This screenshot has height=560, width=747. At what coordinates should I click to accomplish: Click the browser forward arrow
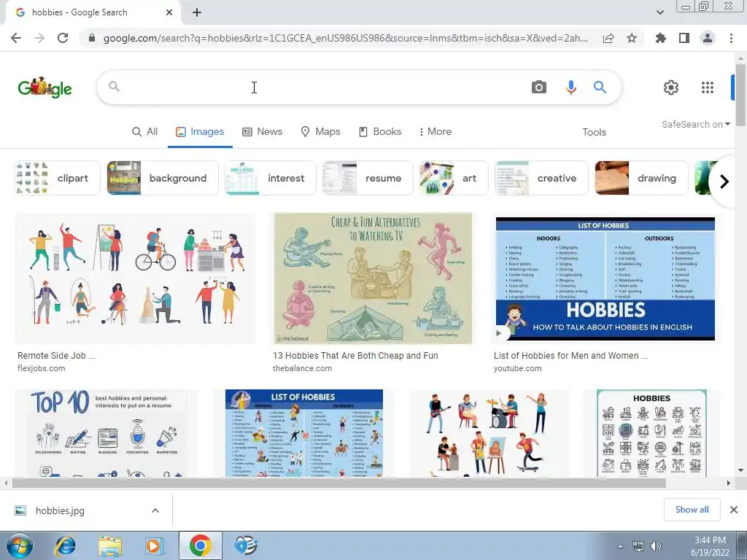click(x=39, y=38)
